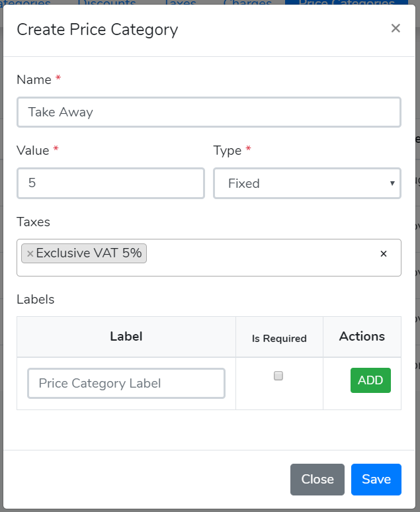Open the Taxes tab behind the dialog

pos(180,3)
